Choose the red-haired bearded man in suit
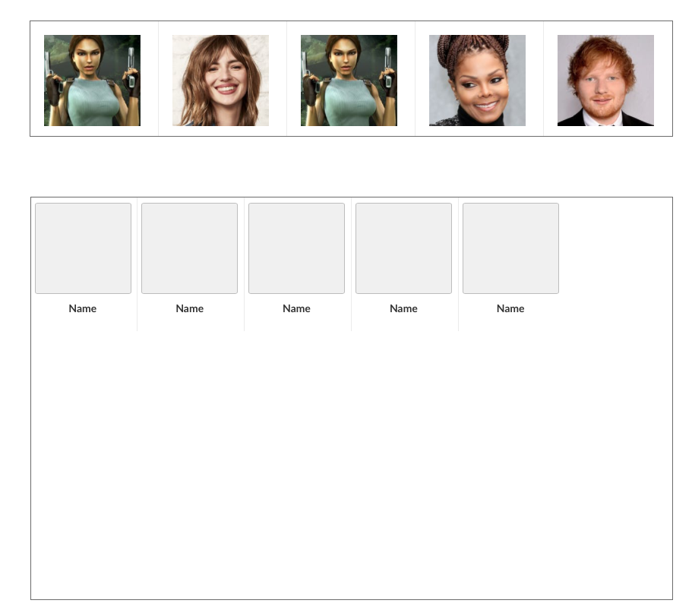Image resolution: width=692 pixels, height=616 pixels. (605, 81)
